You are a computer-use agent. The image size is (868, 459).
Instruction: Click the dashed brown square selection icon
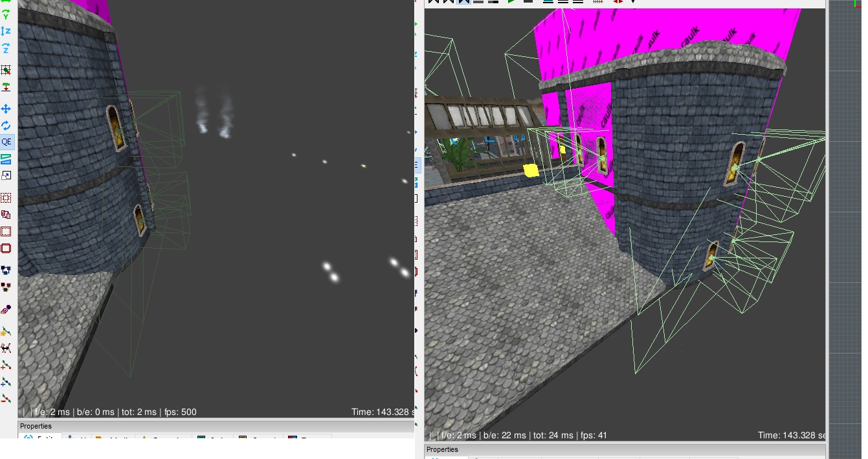pyautogui.click(x=6, y=197)
